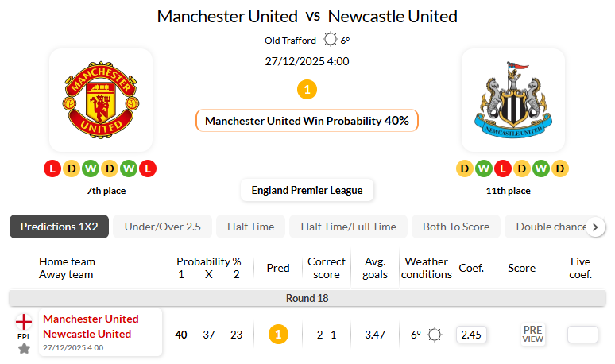The height and width of the screenshot is (364, 615).
Task: Click the 2.45 coefficient button
Action: coord(471,335)
